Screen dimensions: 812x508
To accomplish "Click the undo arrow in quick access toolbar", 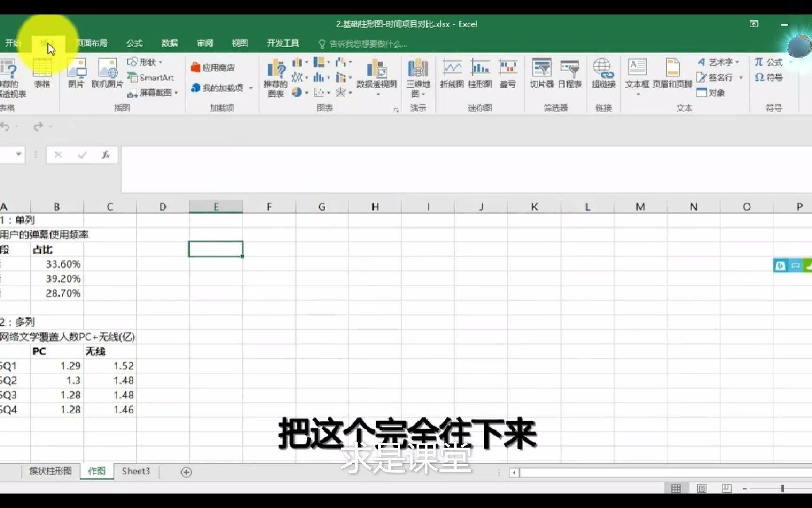I will pyautogui.click(x=5, y=126).
